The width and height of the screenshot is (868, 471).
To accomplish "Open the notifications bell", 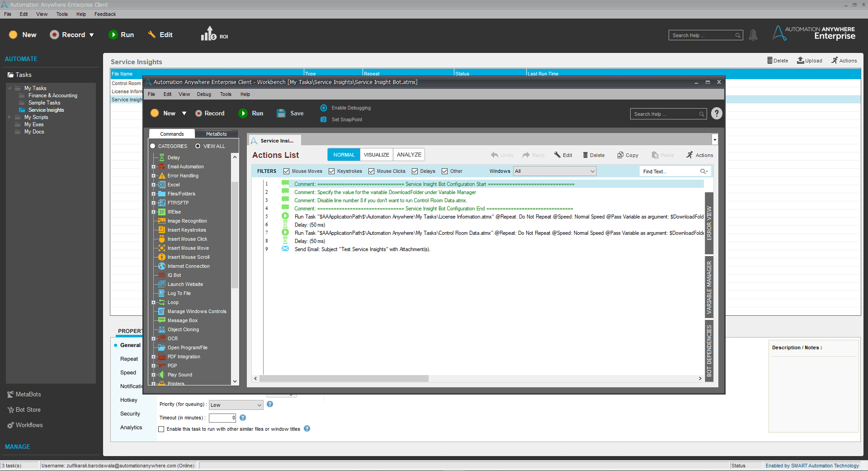I will [x=753, y=35].
